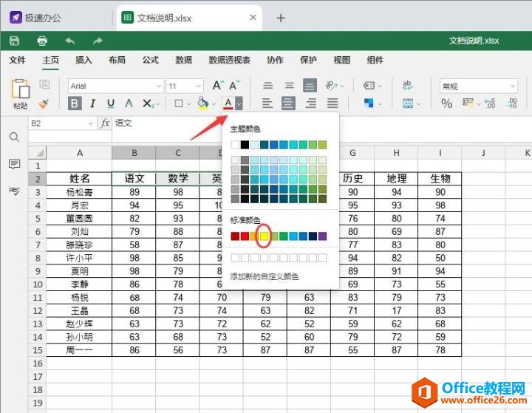532x413 pixels.
Task: Click the Paste clipboard icon
Action: (21, 89)
